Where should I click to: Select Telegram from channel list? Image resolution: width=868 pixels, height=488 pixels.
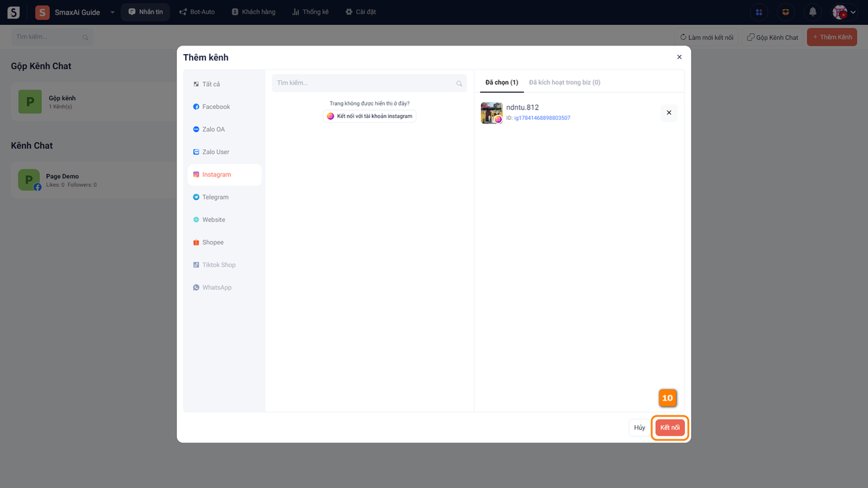[x=215, y=197]
